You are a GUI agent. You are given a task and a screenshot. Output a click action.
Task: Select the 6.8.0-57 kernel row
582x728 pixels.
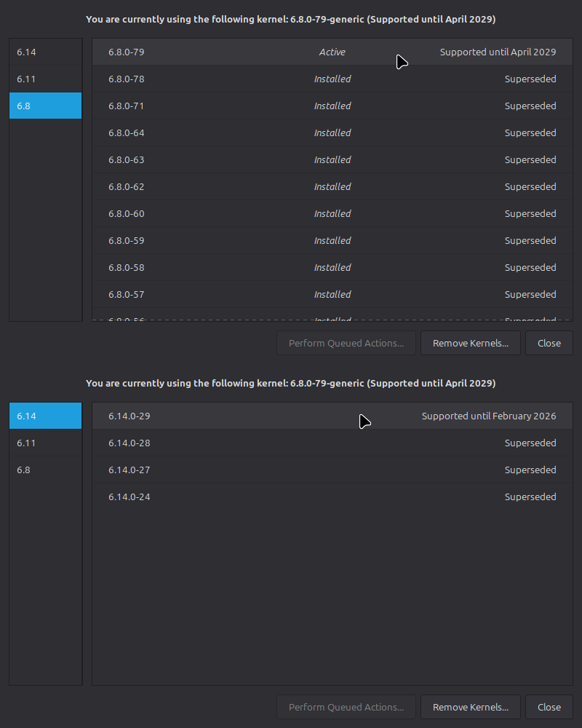[332, 294]
